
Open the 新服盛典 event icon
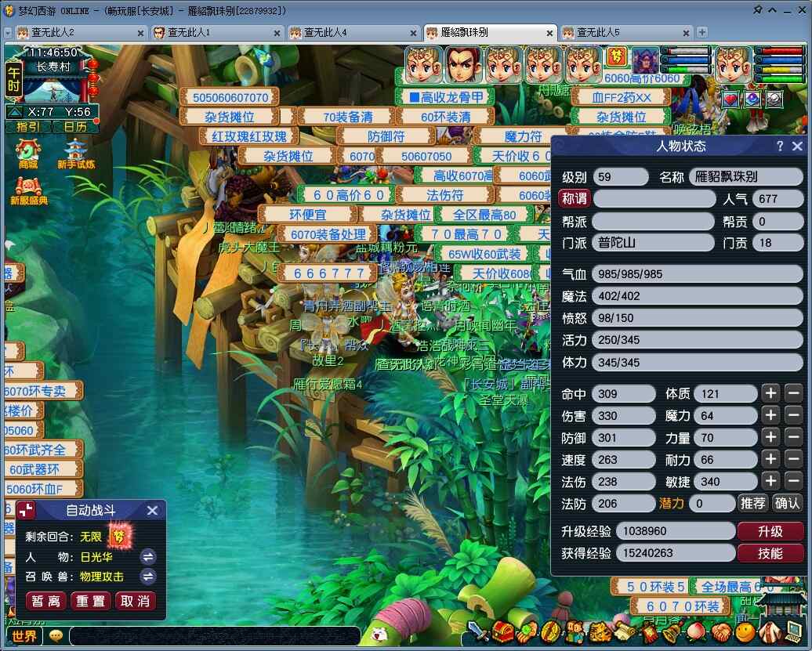29,190
